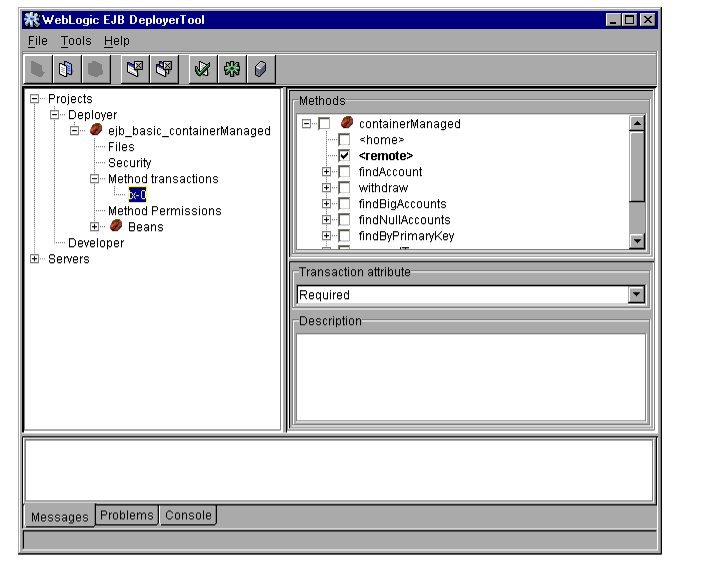Screen dimensions: 713x567
Task: Click the grayed-out third toolbar icon
Action: pyautogui.click(x=95, y=70)
